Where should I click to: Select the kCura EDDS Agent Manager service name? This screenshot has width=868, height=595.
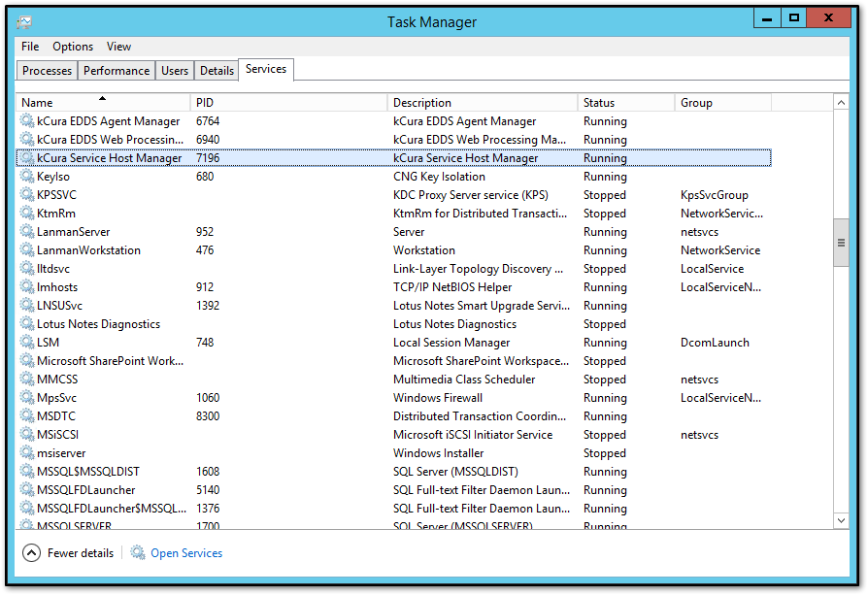tap(109, 121)
